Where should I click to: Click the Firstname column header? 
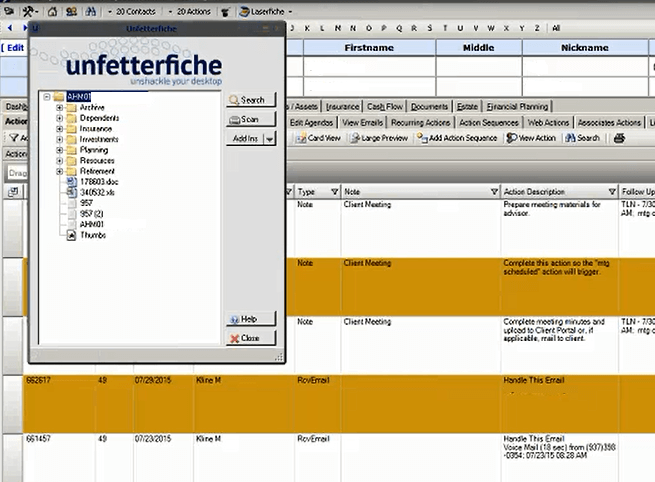pos(369,48)
